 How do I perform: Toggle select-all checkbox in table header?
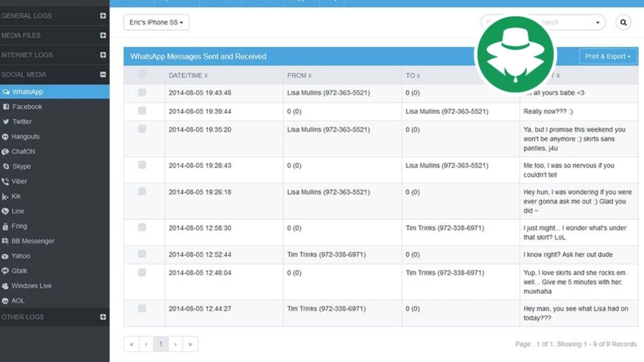[142, 74]
